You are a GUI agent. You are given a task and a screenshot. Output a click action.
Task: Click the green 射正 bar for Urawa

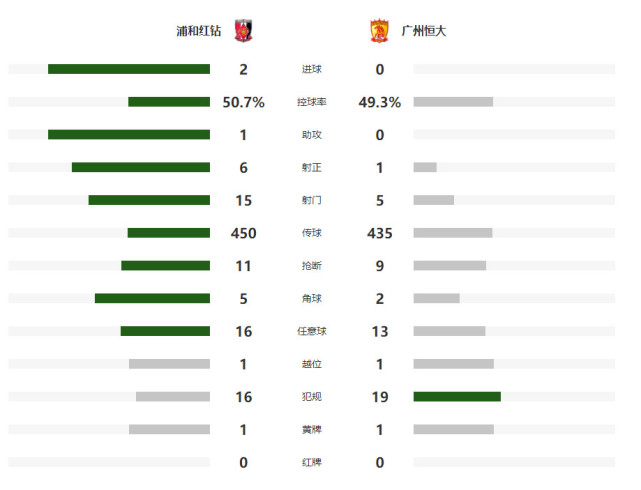pos(141,167)
